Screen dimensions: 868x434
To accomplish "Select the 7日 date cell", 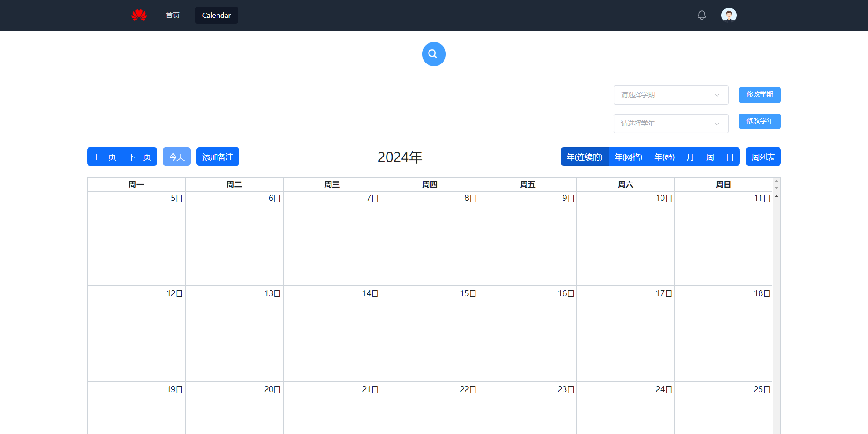I will click(332, 238).
